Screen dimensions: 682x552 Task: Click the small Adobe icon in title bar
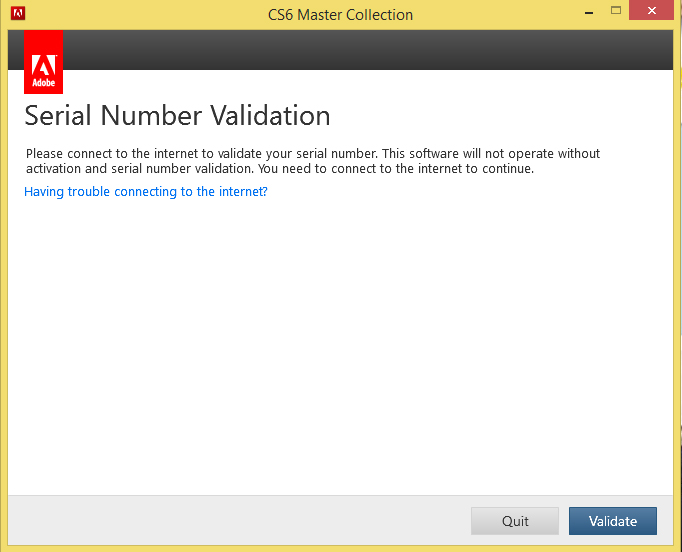click(x=18, y=13)
